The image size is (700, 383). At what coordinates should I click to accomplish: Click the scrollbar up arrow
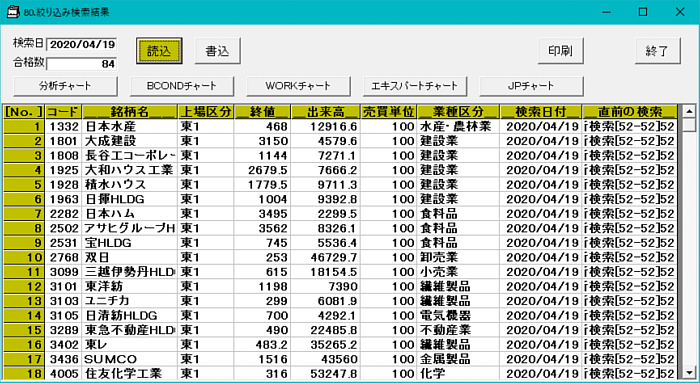pos(689,112)
